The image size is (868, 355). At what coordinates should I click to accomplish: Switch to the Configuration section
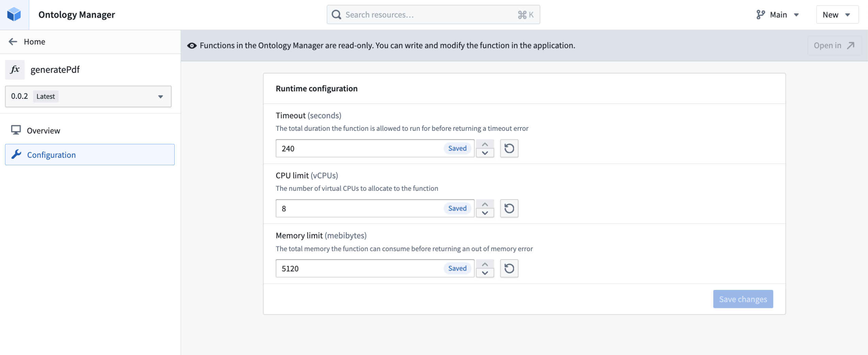tap(51, 154)
